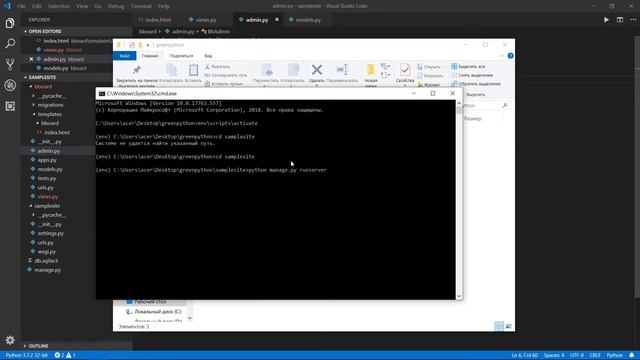Click the cmd window scrollbar up arrow
640x360 pixels.
459,103
